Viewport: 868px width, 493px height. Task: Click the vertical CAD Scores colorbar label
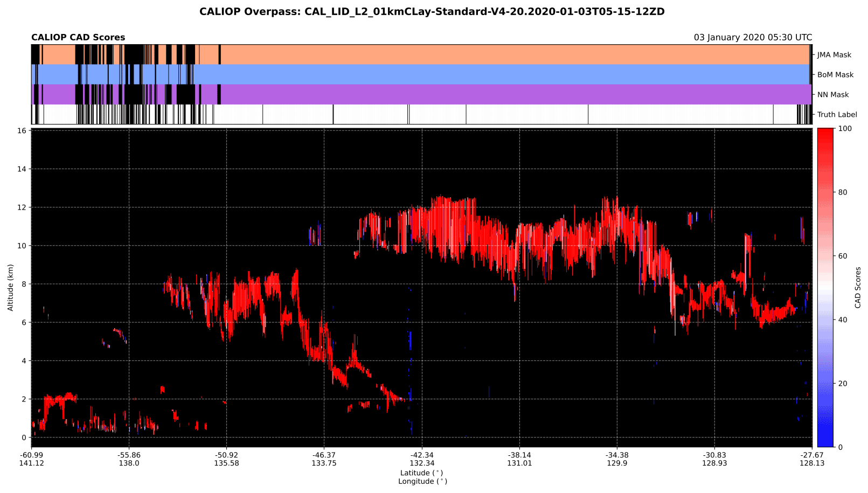[858, 288]
